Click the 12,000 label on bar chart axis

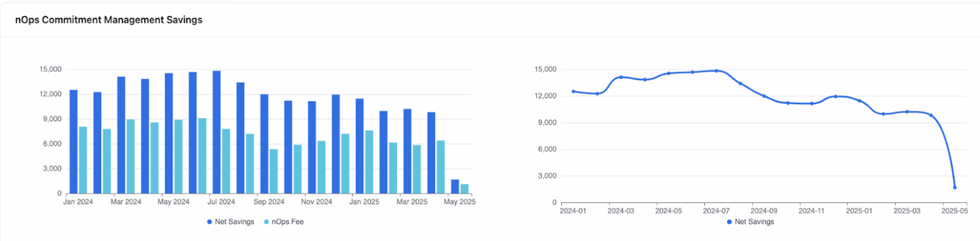(50, 94)
